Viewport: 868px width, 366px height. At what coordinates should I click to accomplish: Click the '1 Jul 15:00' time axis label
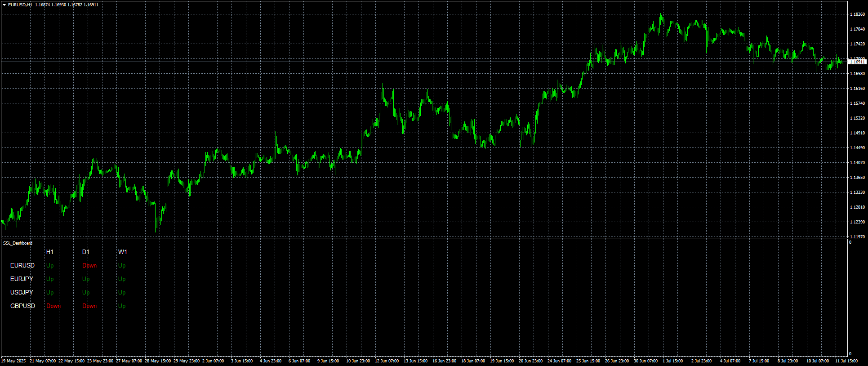(x=673, y=361)
